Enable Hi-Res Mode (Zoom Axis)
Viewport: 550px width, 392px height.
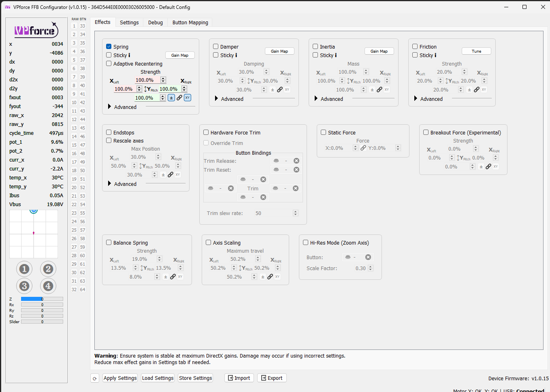click(x=306, y=243)
